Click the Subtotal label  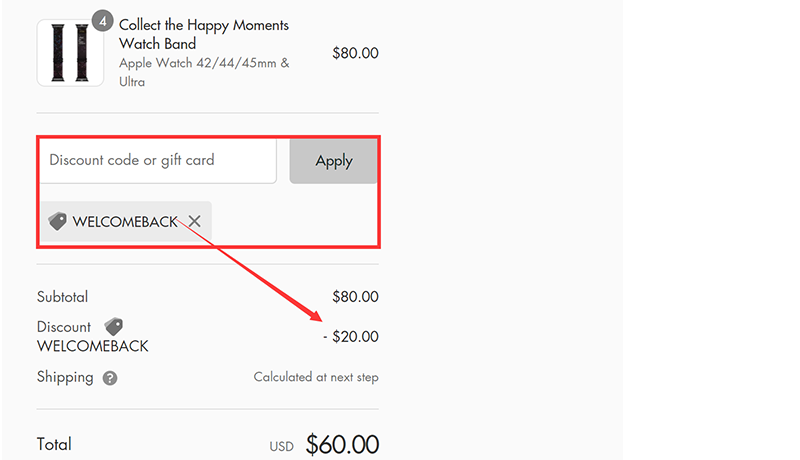62,296
